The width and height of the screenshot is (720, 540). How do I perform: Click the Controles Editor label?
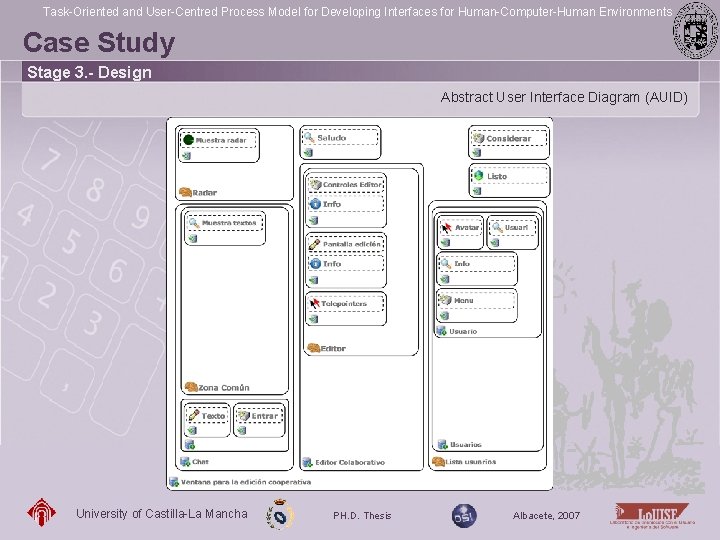(x=352, y=185)
